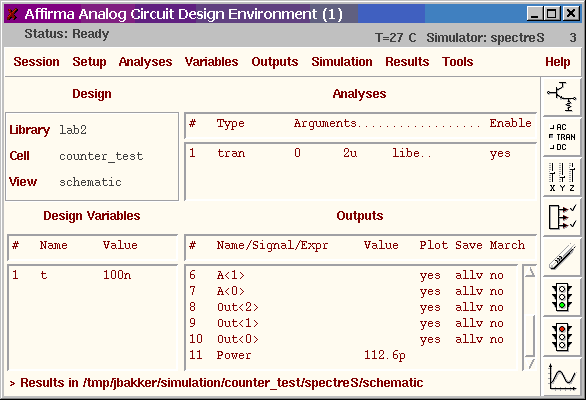Click the value 100n of variable t

coord(117,276)
